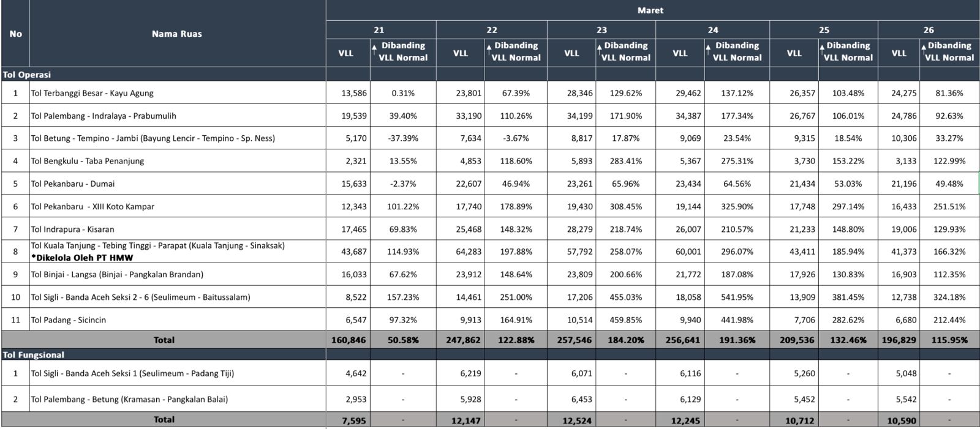Select the "Tol Fungsional" section header

34,355
